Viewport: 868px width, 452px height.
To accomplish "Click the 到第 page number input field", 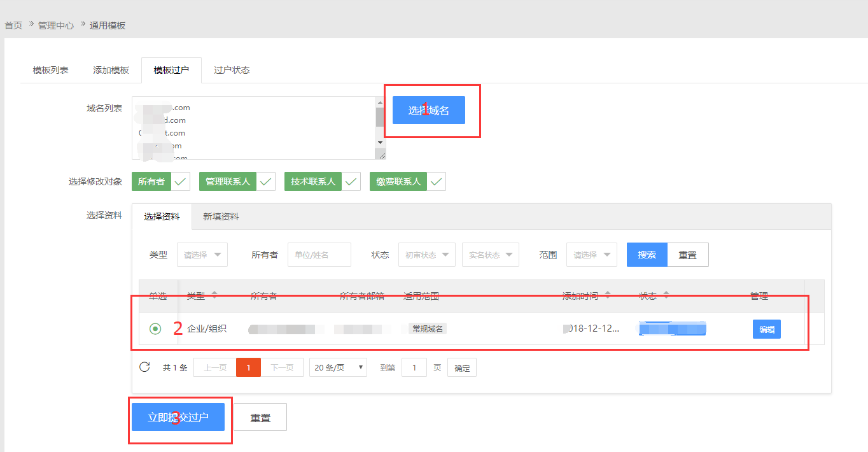I will click(414, 367).
